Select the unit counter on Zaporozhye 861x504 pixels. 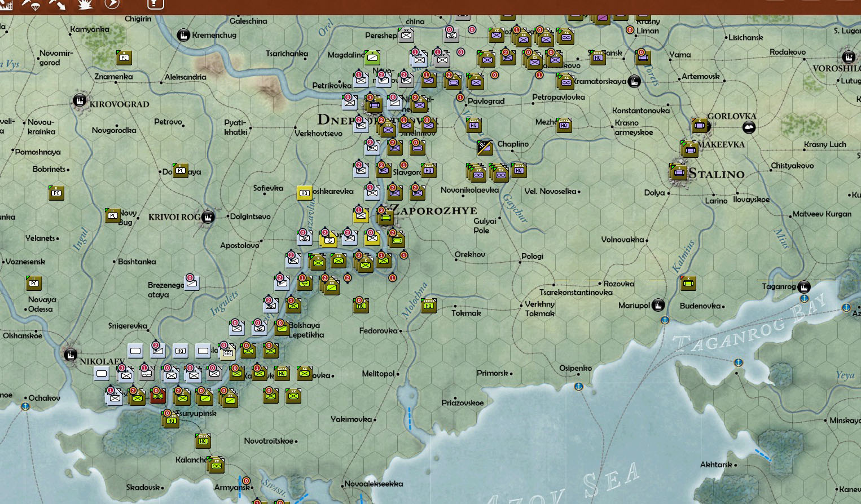point(385,215)
